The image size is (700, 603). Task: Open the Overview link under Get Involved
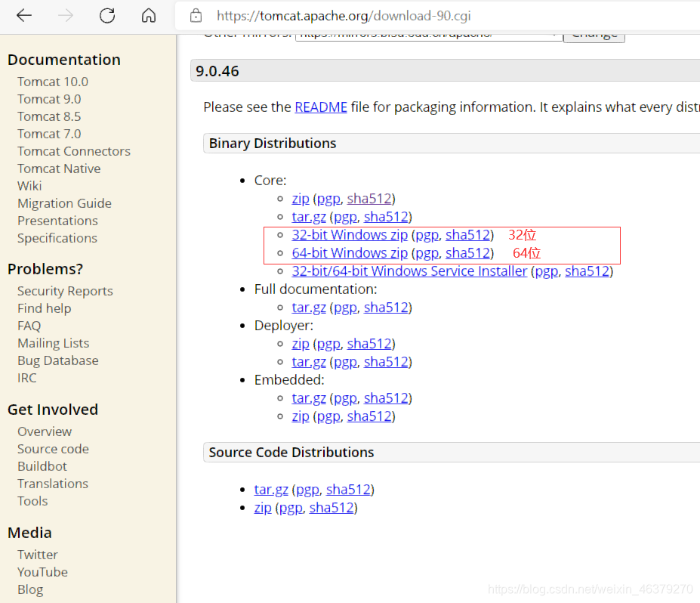coord(45,432)
